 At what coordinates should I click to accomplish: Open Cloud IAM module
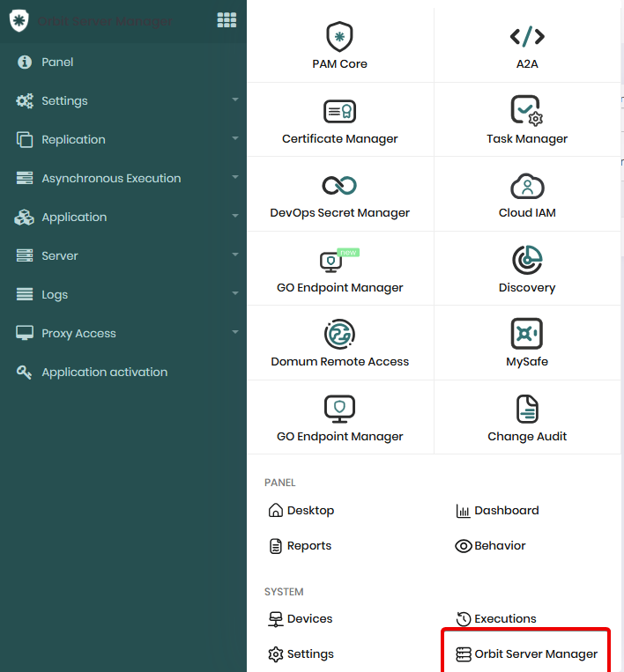click(527, 196)
